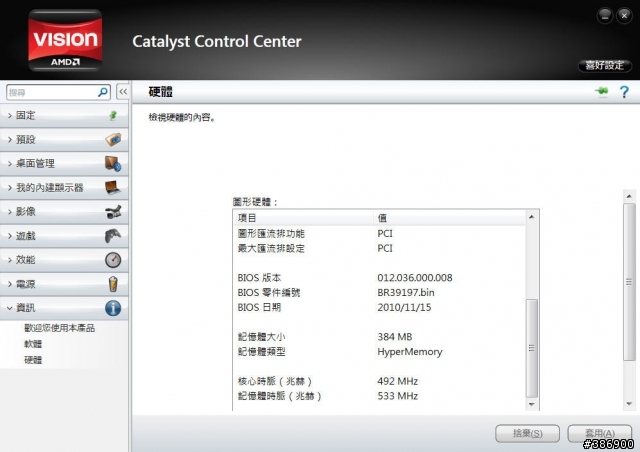
Task: Click the blue info icon for 資訊
Action: pyautogui.click(x=113, y=308)
